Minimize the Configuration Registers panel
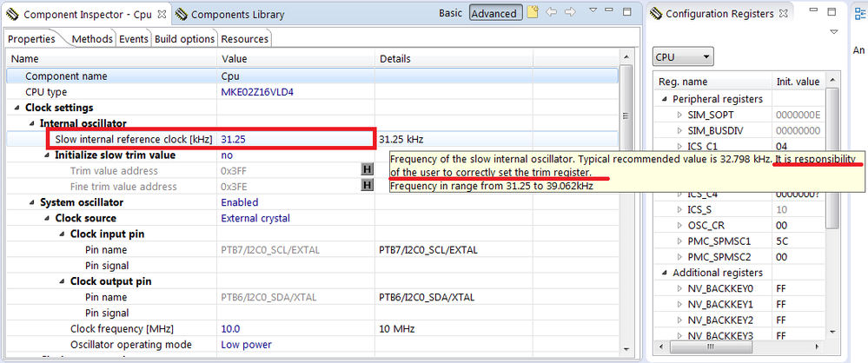Image resolution: width=868 pixels, height=363 pixels. 813,10
